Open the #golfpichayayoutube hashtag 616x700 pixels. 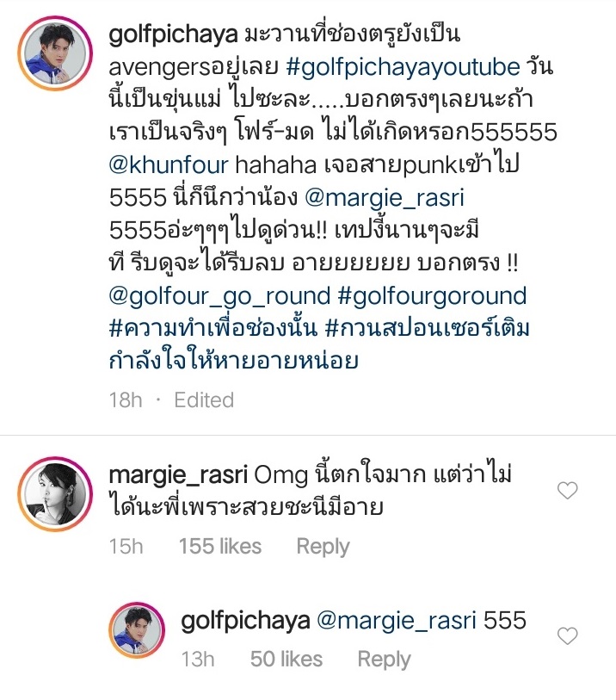tap(403, 68)
